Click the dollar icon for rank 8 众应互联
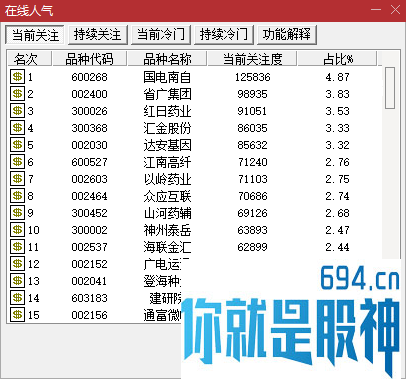The image size is (406, 379). point(17,196)
